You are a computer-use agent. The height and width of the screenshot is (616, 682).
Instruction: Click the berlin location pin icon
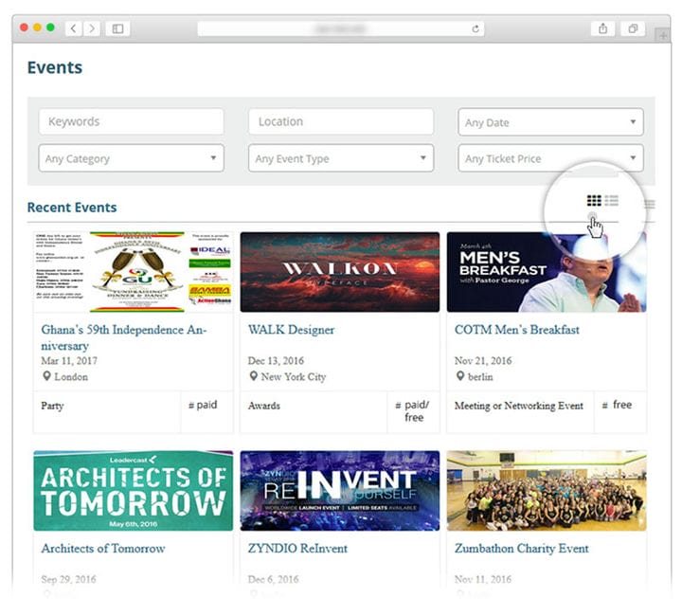460,376
